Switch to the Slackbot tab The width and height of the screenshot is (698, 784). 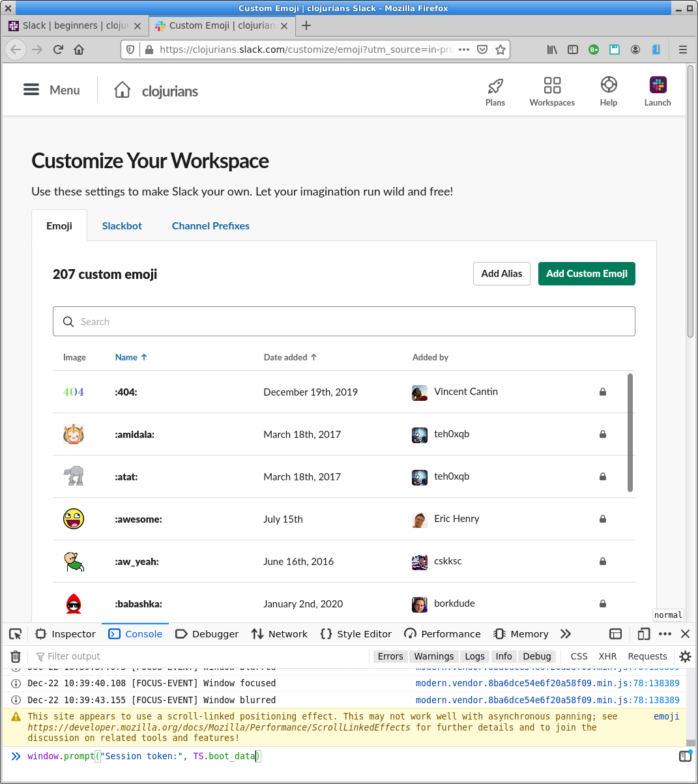(122, 226)
